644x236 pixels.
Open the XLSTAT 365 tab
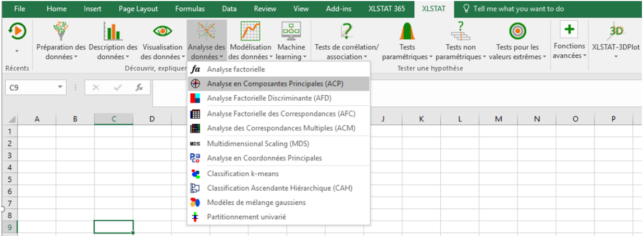pyautogui.click(x=386, y=9)
